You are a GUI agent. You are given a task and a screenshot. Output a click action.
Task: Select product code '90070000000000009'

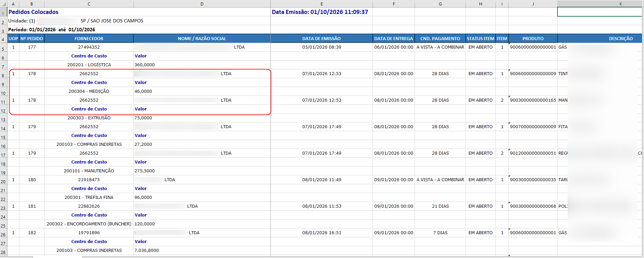533,127
